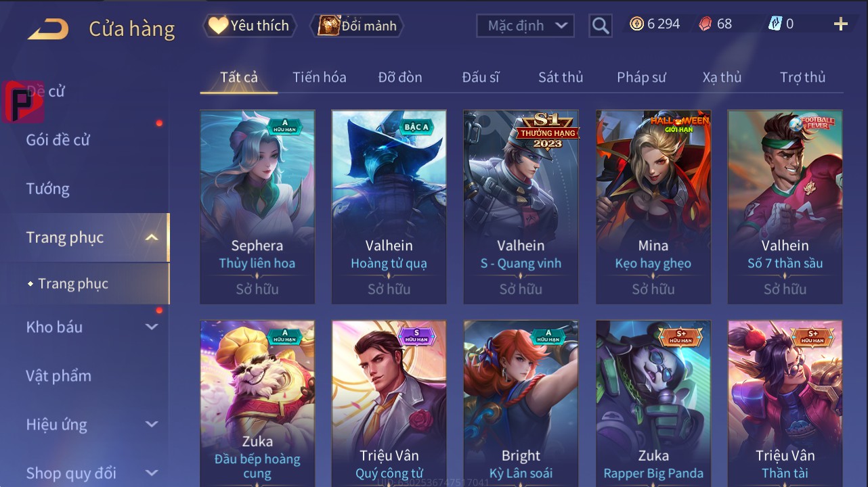868x487 pixels.
Task: Click the red gem currency icon
Action: click(x=706, y=24)
